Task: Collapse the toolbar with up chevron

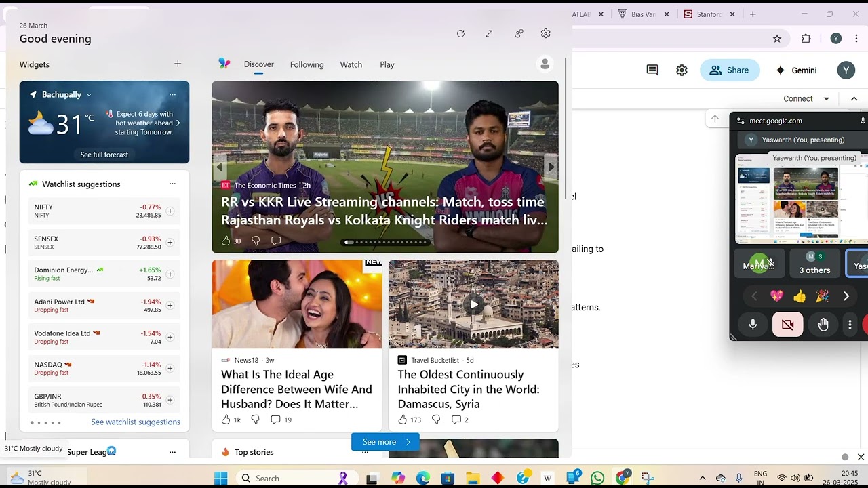Action: click(x=854, y=98)
